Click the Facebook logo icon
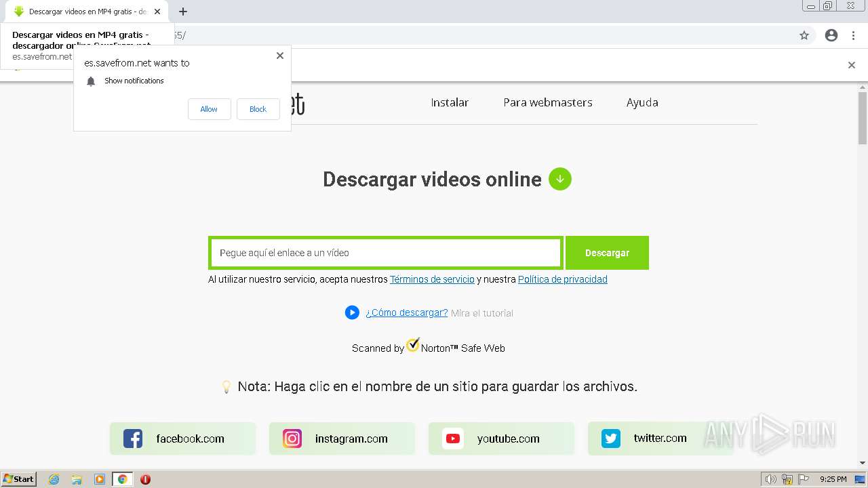Image resolution: width=868 pixels, height=488 pixels. [133, 439]
